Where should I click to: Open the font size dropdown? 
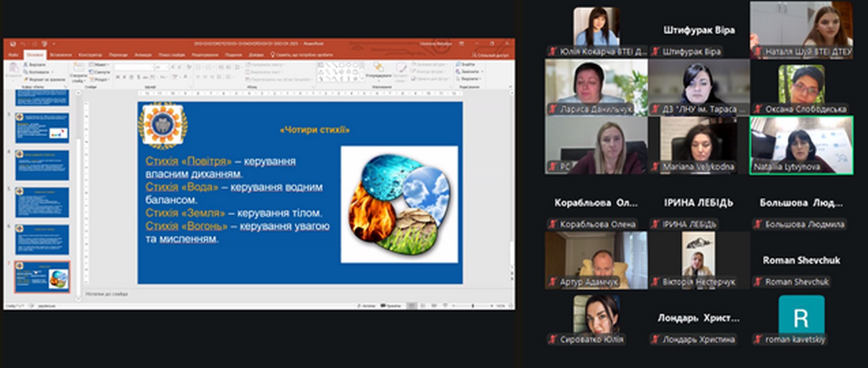[166, 67]
